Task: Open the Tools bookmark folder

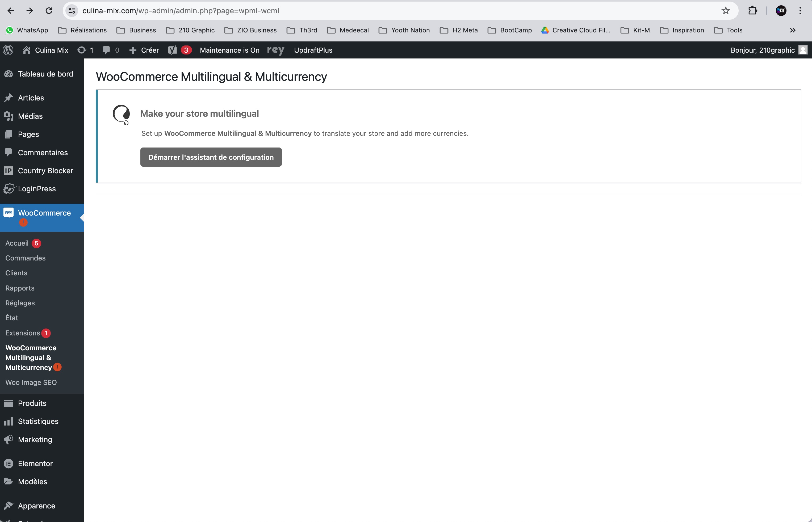Action: 728,30
